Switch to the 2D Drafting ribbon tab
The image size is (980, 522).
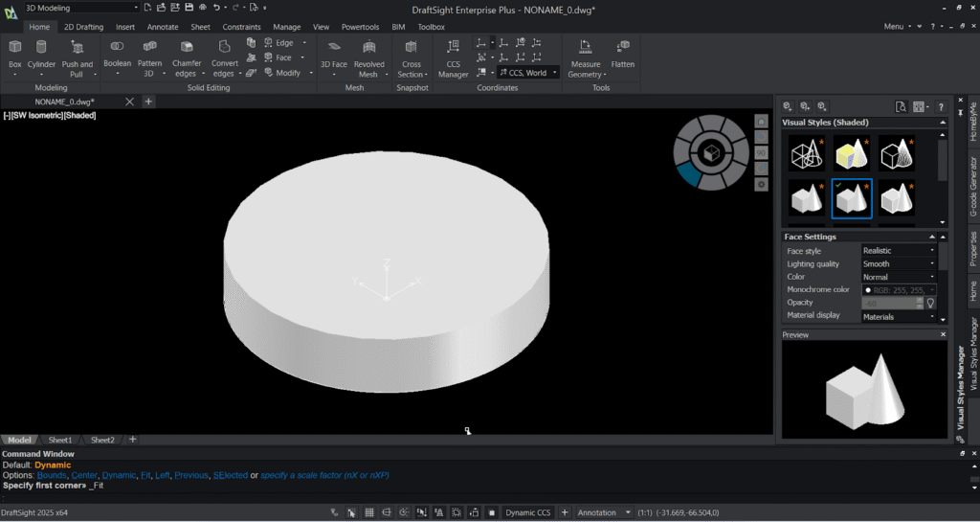tap(83, 27)
